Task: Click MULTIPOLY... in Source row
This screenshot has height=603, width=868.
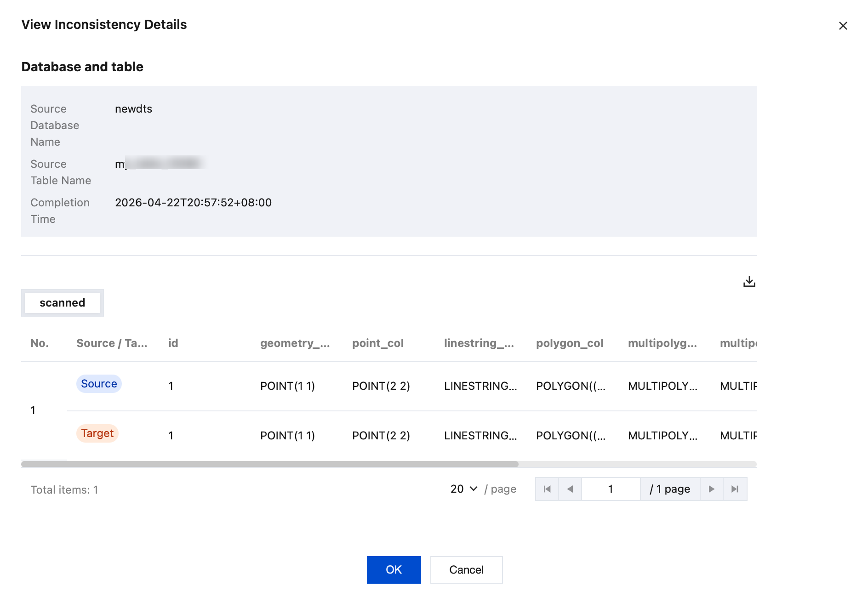Action: [x=662, y=386]
